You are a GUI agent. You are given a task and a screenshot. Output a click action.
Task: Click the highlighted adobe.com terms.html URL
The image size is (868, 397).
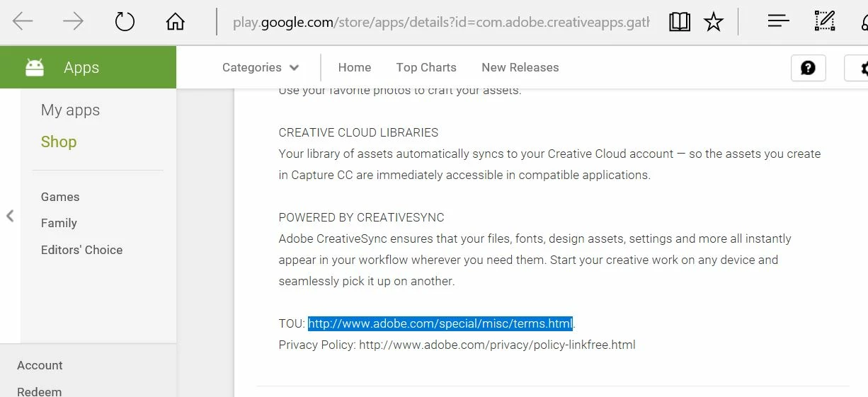(x=440, y=323)
